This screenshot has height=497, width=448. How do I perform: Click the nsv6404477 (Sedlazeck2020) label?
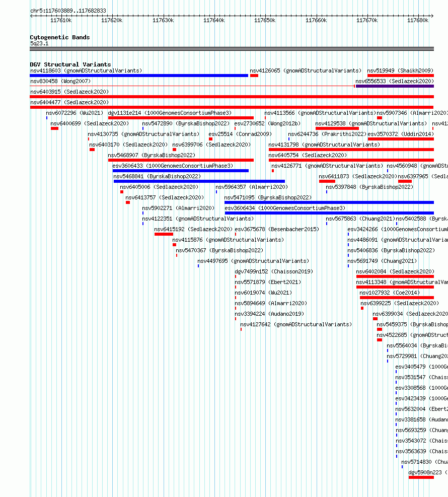point(69,102)
